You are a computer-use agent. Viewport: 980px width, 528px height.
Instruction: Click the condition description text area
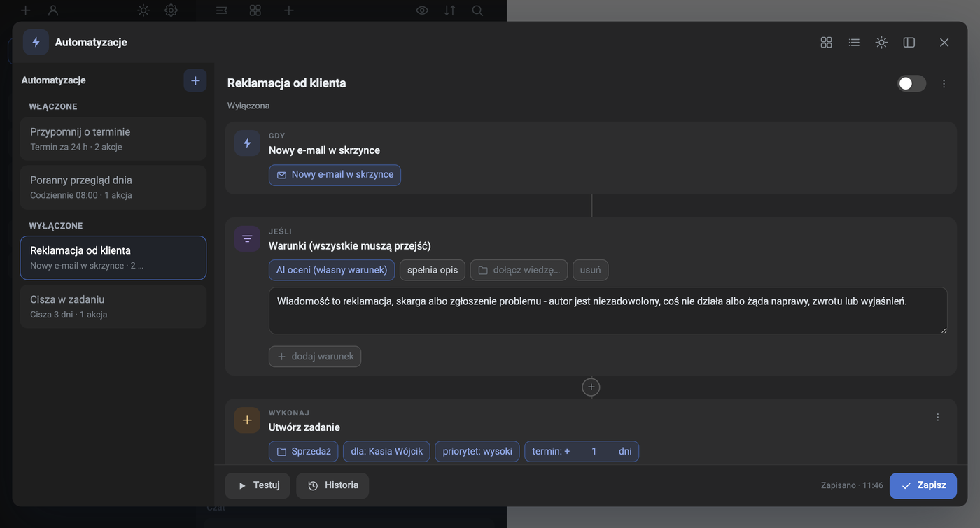point(608,311)
